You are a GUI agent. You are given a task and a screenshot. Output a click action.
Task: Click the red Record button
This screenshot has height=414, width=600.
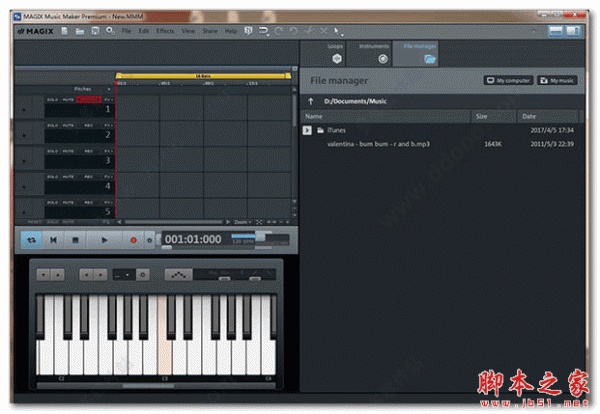tap(133, 240)
